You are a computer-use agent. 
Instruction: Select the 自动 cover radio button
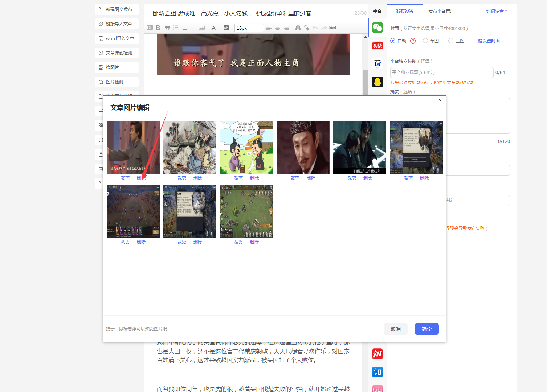point(393,41)
